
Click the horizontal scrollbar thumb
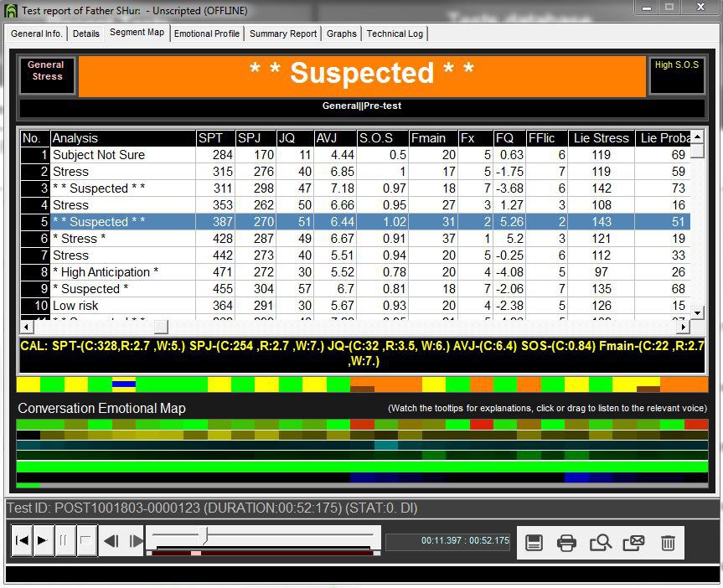point(161,327)
